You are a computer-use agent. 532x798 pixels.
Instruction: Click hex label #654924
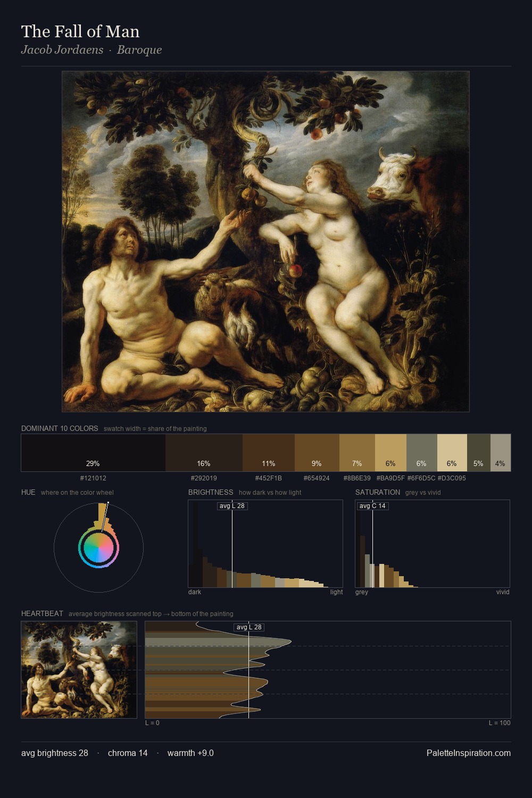tap(317, 478)
